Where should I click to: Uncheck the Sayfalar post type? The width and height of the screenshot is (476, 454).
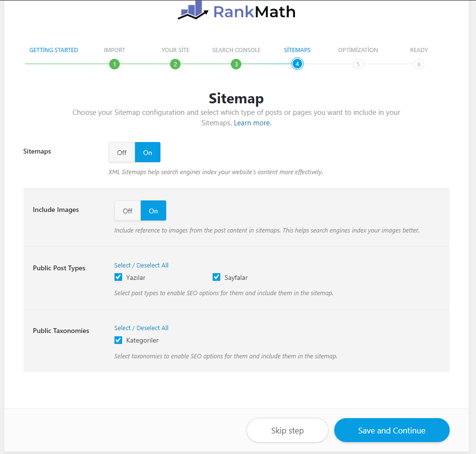(x=216, y=277)
